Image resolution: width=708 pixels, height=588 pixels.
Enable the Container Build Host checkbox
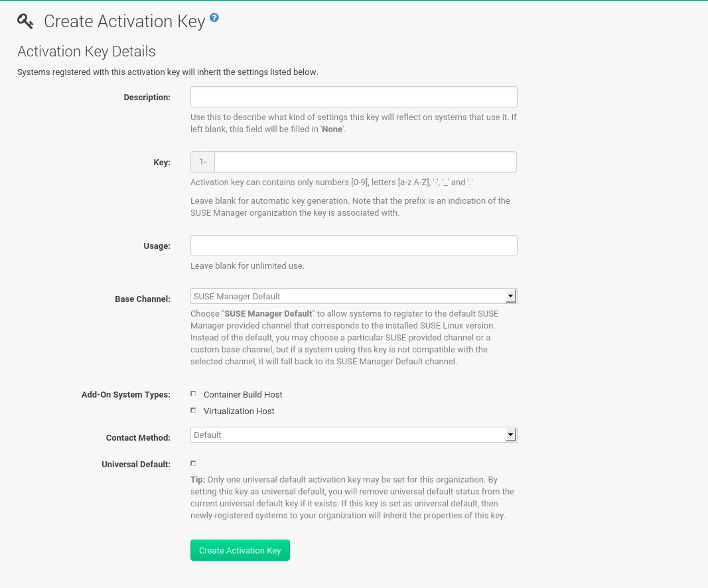pos(193,393)
